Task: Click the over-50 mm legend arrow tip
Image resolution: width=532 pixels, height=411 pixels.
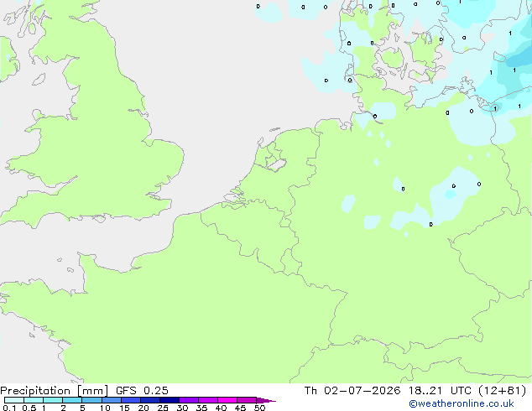Action: click(x=266, y=400)
